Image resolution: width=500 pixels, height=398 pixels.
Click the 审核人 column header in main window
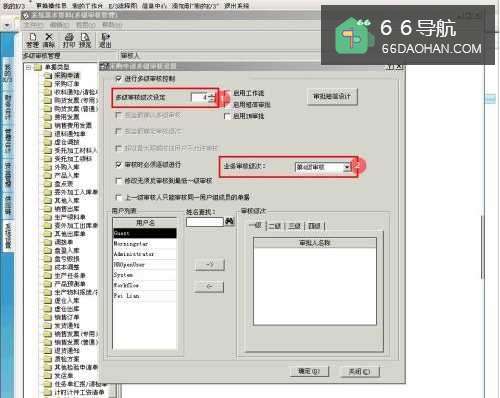[130, 55]
